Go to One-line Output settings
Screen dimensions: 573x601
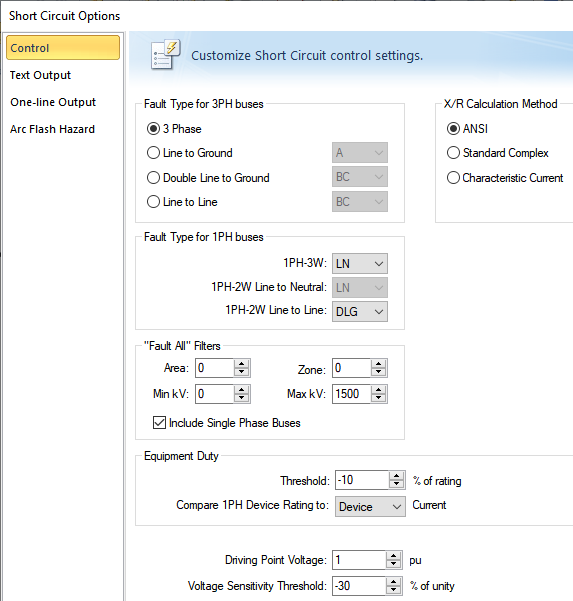pyautogui.click(x=53, y=102)
